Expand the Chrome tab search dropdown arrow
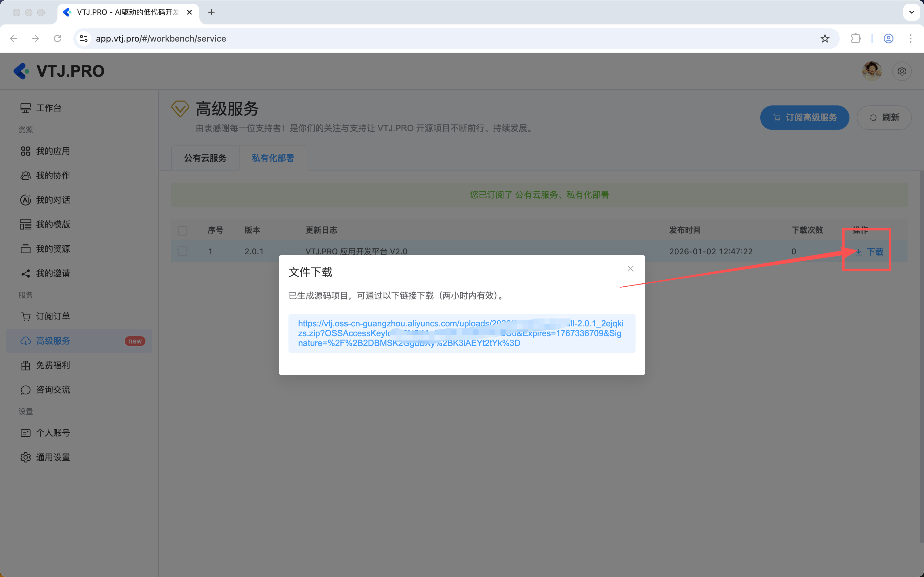The height and width of the screenshot is (577, 924). click(x=911, y=12)
